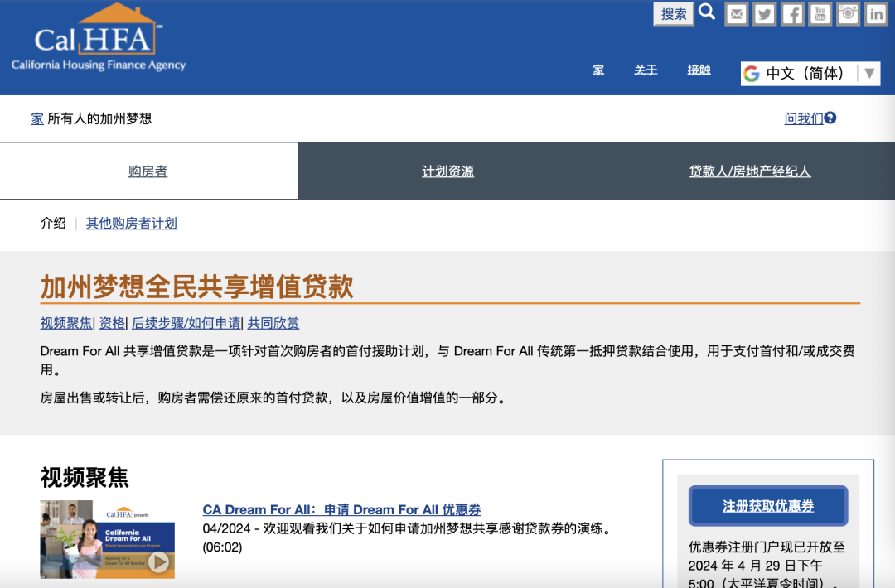Click the help question mark beside 问我们

pos(832,118)
